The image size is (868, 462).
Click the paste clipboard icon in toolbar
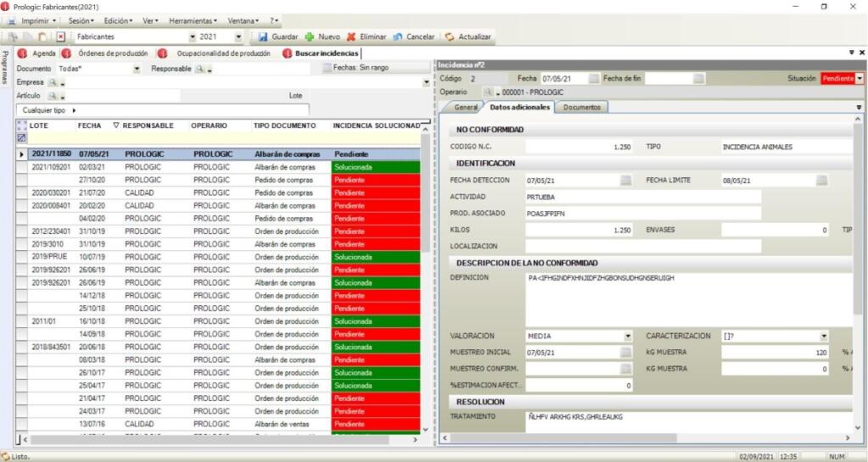click(42, 37)
